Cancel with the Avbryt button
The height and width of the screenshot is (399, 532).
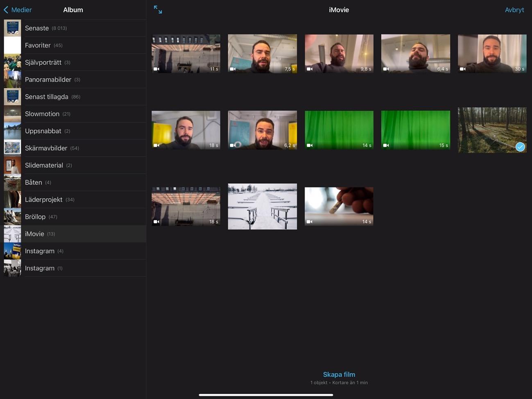(514, 10)
